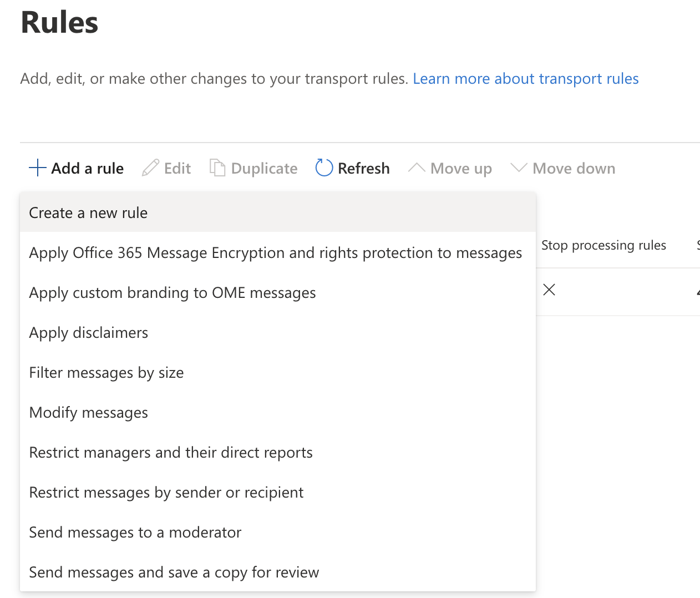This screenshot has width=700, height=598.
Task: Click the Stop processing rules column header
Action: [603, 245]
